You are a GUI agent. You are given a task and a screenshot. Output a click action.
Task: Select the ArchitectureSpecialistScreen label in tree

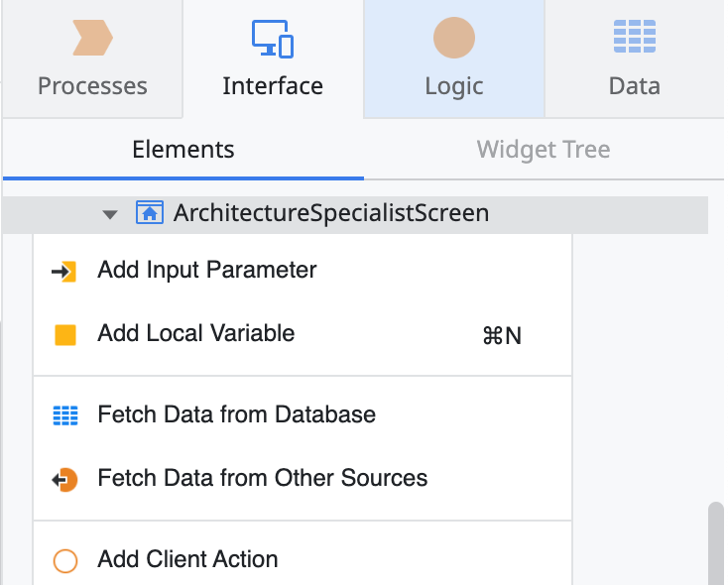point(330,213)
